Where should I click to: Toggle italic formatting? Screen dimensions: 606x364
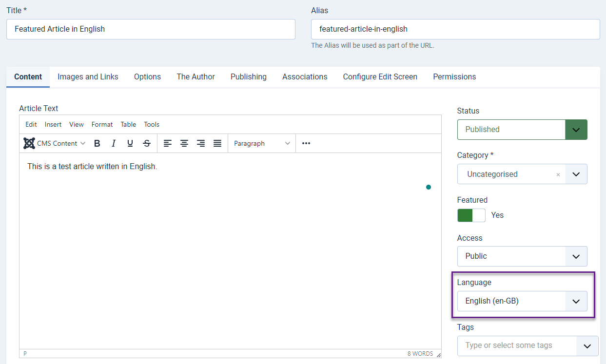click(114, 143)
